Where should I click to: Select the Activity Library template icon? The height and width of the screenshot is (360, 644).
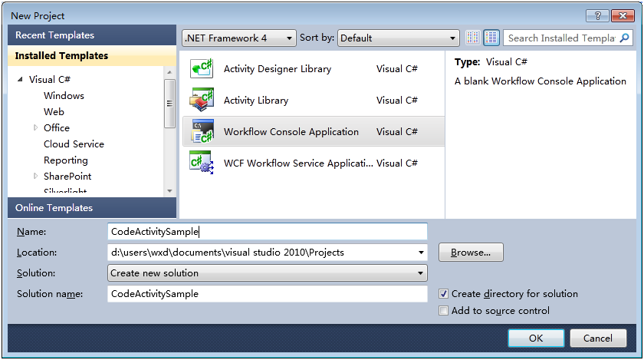pos(202,100)
